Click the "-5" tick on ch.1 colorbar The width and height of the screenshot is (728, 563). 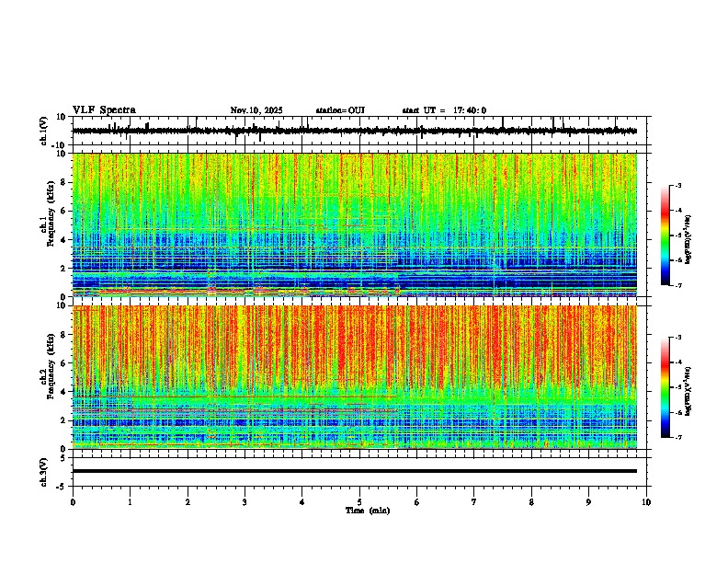(x=677, y=236)
